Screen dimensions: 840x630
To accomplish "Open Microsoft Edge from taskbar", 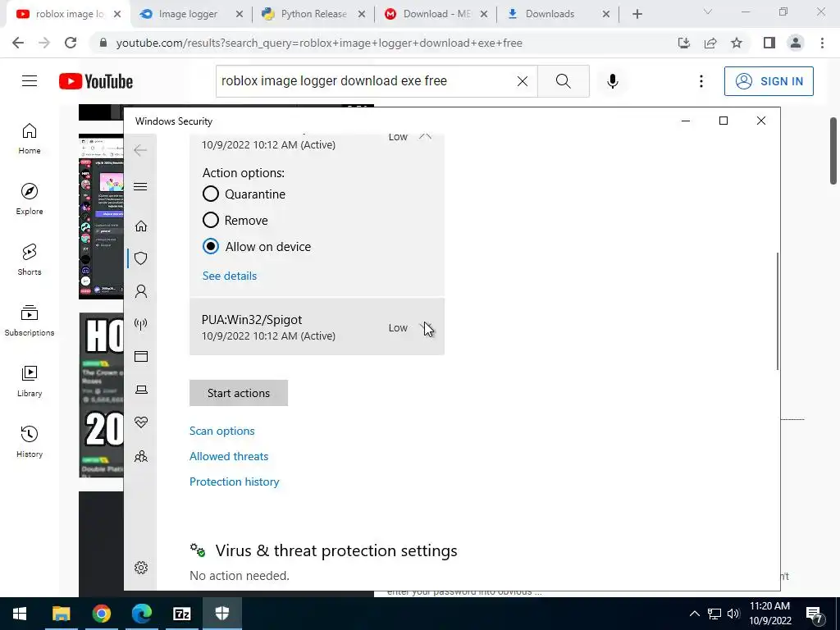I will tap(141, 614).
